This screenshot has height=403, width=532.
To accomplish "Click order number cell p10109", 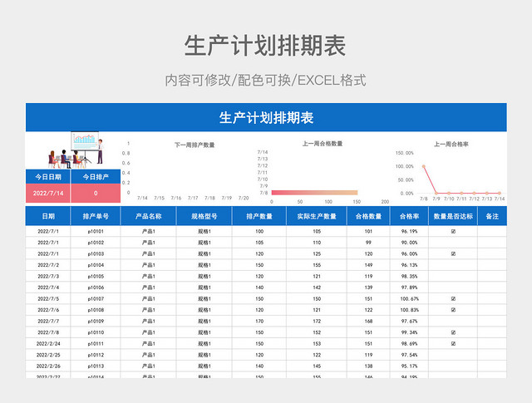I will point(96,322).
